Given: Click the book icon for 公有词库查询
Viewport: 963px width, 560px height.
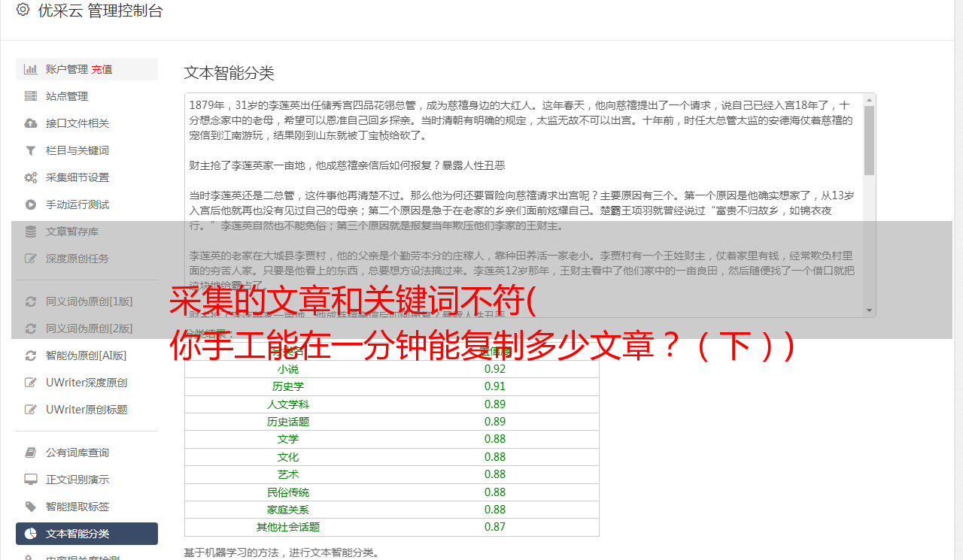Looking at the screenshot, I should tap(31, 453).
